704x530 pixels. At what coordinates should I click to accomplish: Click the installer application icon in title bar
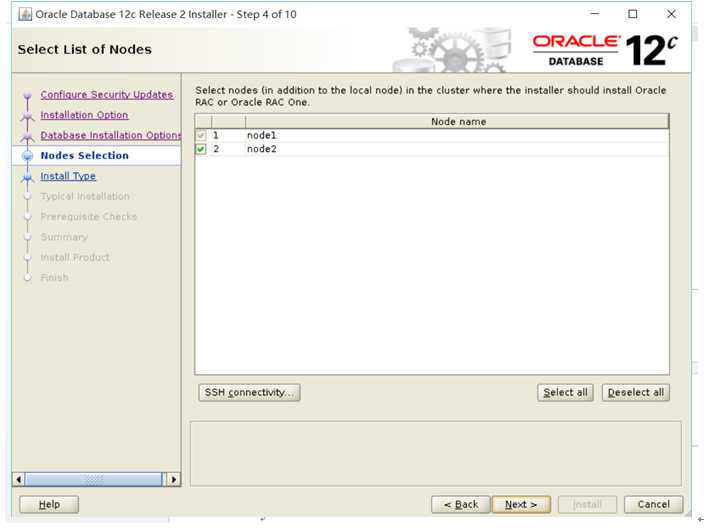coord(25,14)
